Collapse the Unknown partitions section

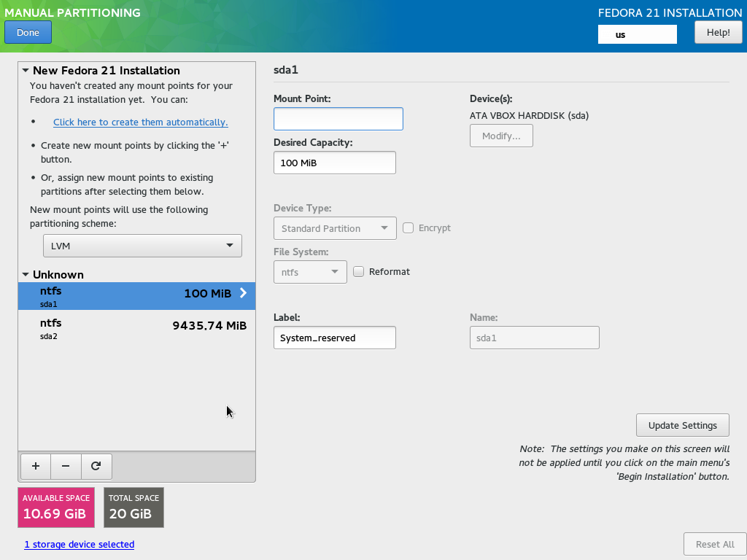[x=26, y=275]
